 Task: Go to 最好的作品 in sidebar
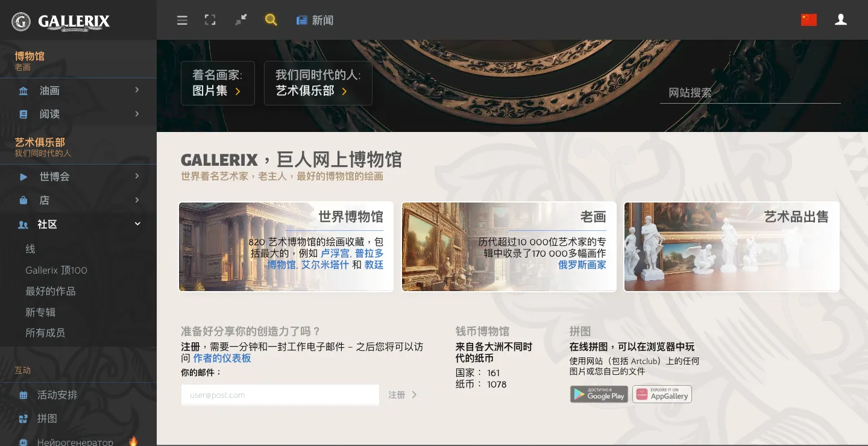[x=51, y=291]
